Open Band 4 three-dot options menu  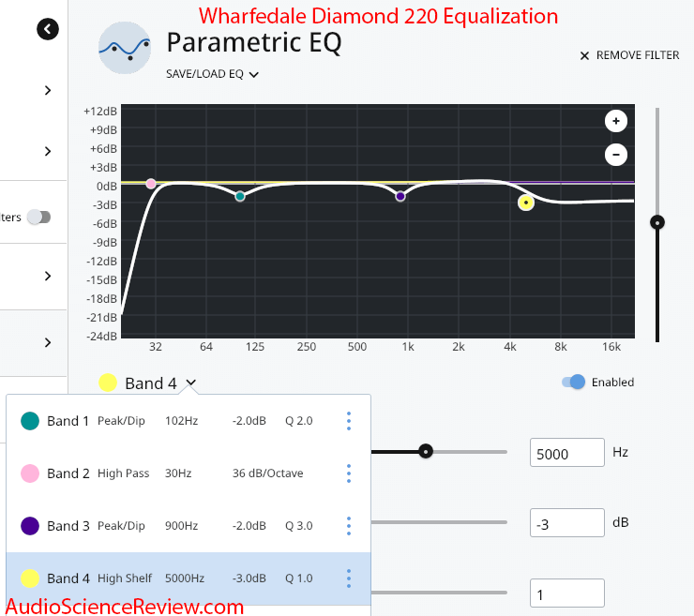click(349, 578)
